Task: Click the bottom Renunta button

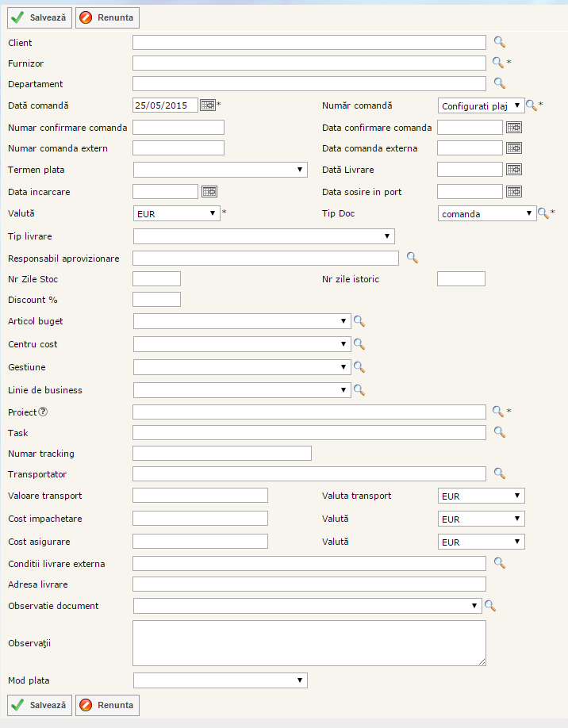Action: 107,704
